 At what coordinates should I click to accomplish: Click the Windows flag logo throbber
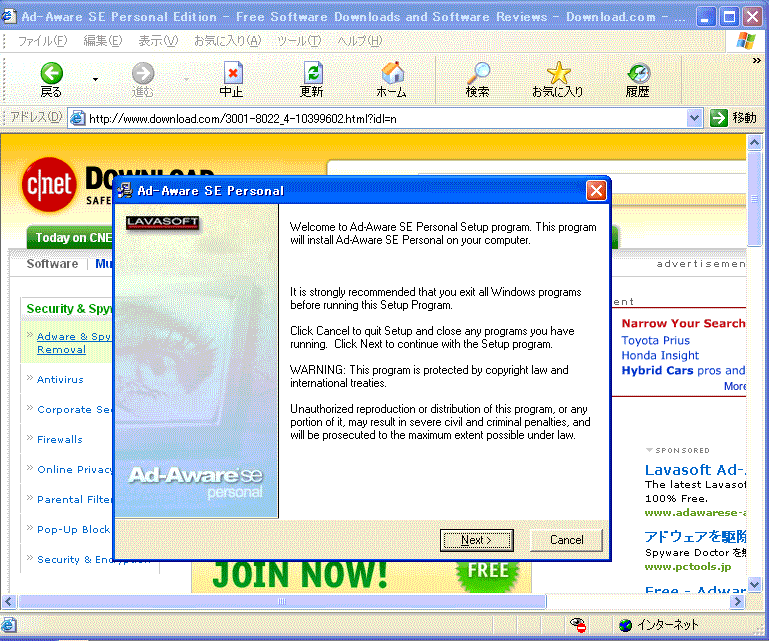click(746, 41)
